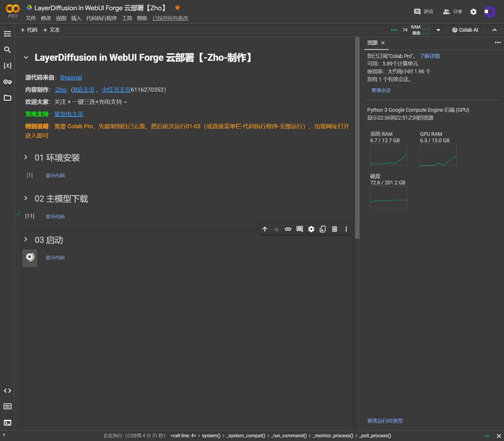Select the 资源 tab

(372, 43)
